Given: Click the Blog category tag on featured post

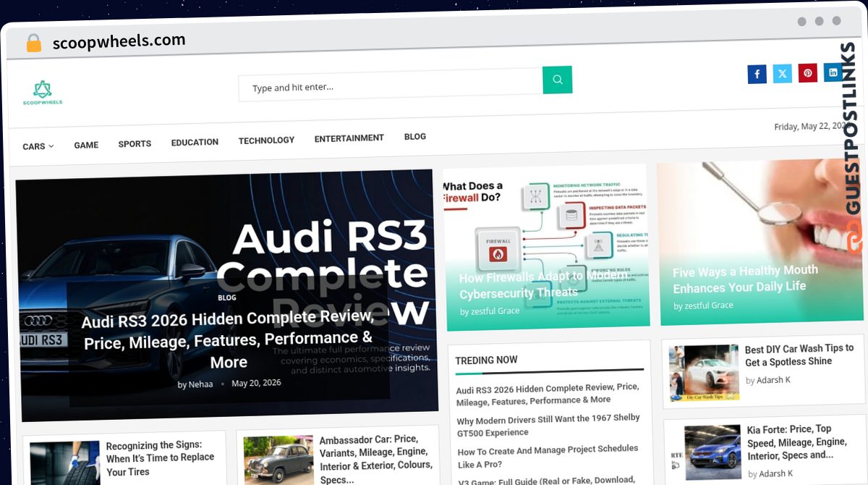Looking at the screenshot, I should tap(227, 298).
